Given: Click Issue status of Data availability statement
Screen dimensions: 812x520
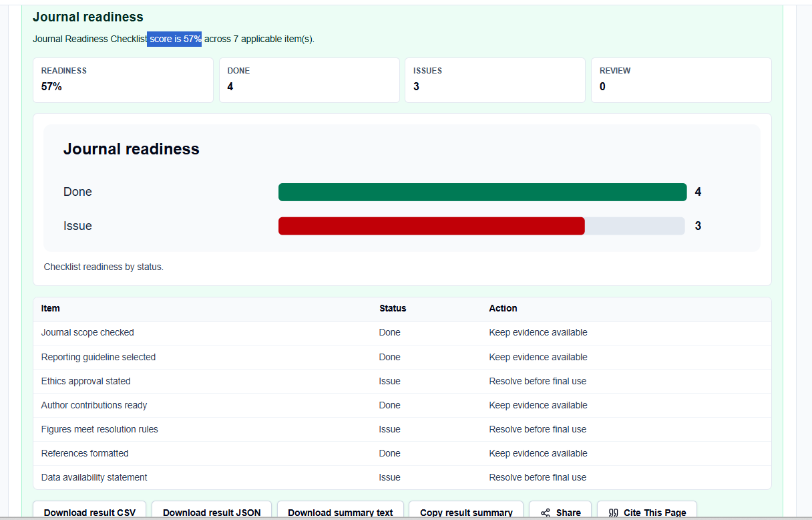Looking at the screenshot, I should 390,477.
